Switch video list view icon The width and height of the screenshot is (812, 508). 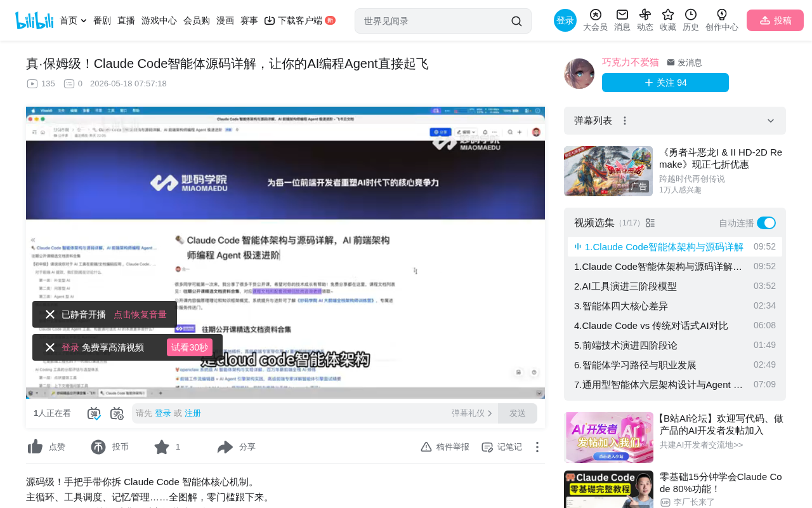650,223
